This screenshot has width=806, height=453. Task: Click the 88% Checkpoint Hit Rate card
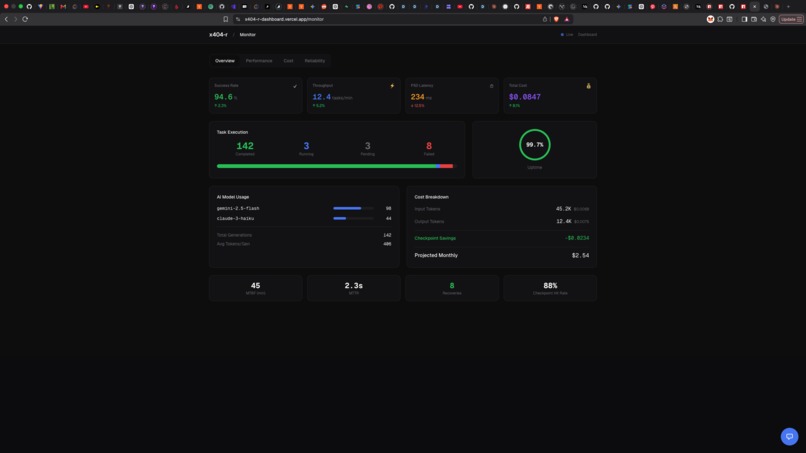[550, 288]
